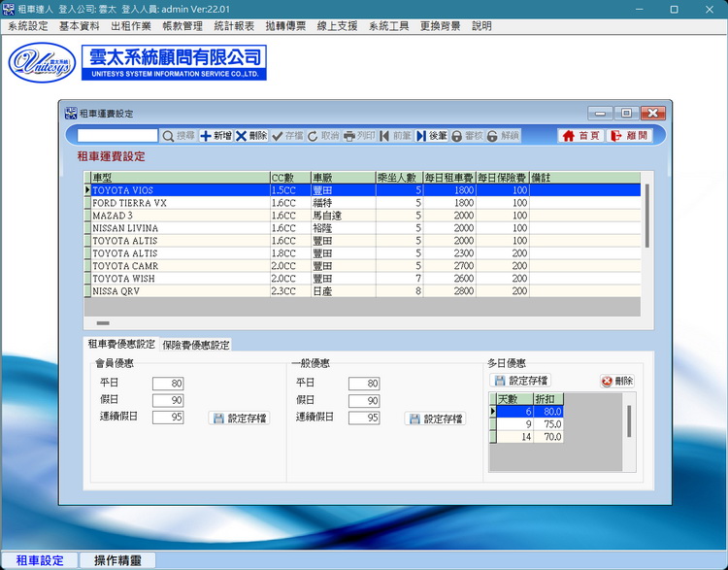Click the 會員優惠 平日 discount field
This screenshot has height=570, width=728.
click(168, 384)
